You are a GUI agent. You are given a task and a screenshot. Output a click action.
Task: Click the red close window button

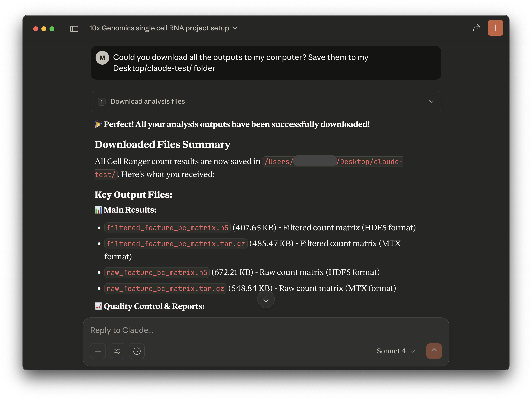(x=36, y=29)
